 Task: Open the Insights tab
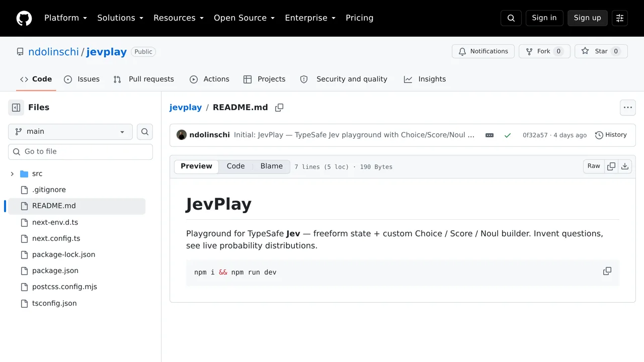(425, 79)
